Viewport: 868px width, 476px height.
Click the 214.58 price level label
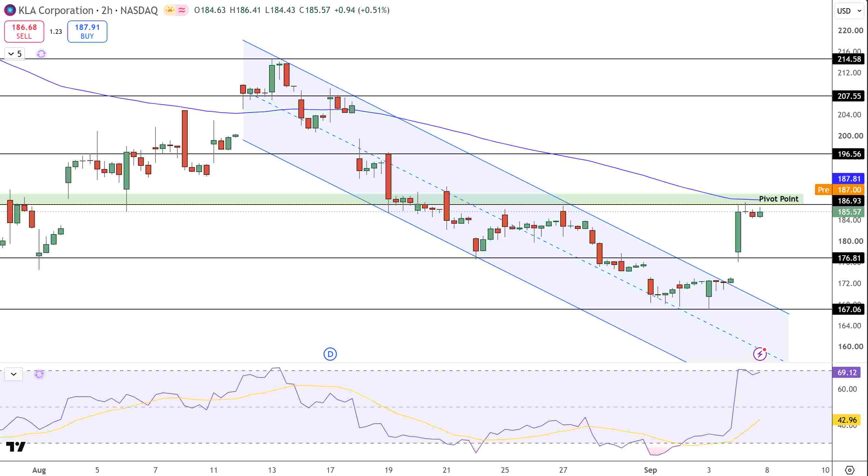point(849,59)
